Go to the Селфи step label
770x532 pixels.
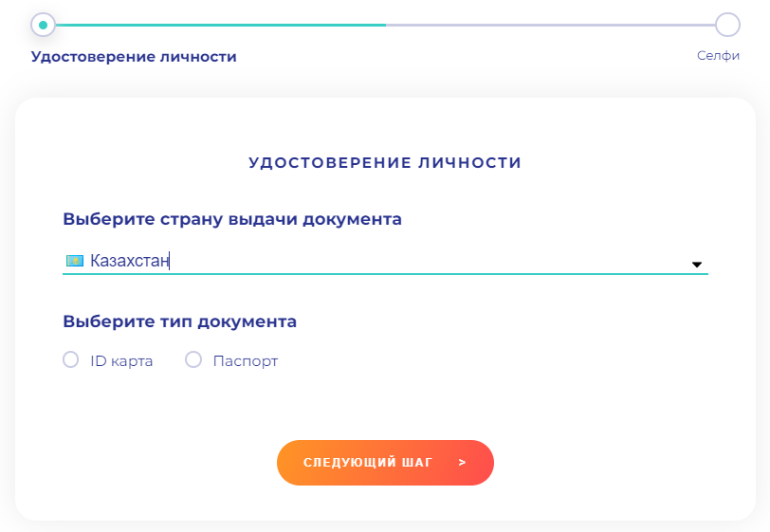(x=718, y=56)
